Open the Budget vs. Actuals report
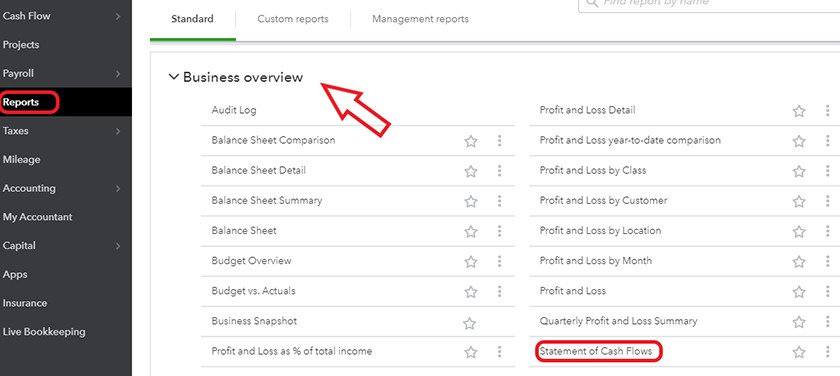 click(253, 291)
